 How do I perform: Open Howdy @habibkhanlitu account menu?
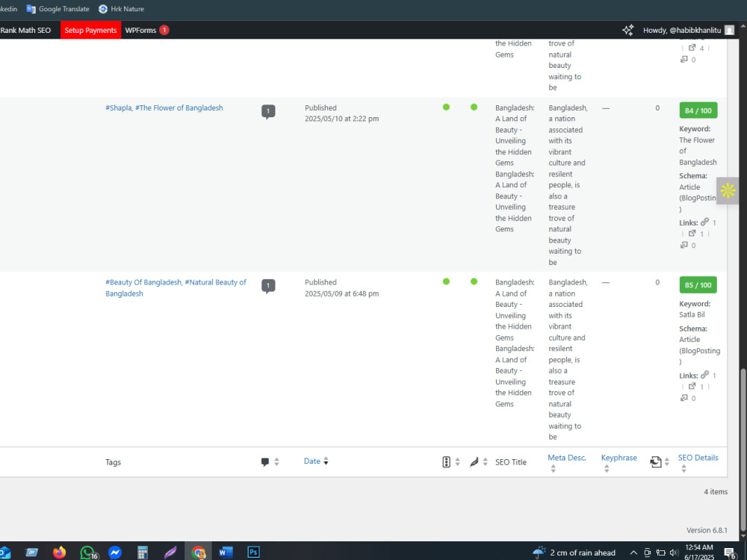click(688, 30)
